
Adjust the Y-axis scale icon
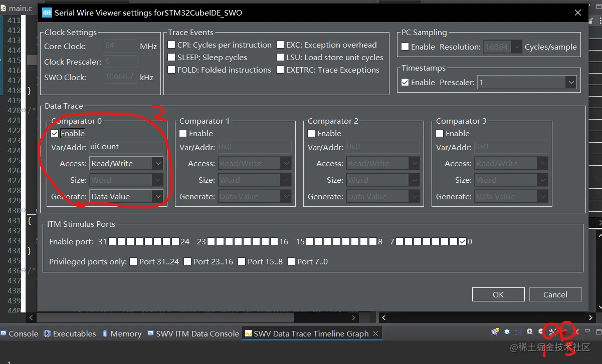[518, 332]
